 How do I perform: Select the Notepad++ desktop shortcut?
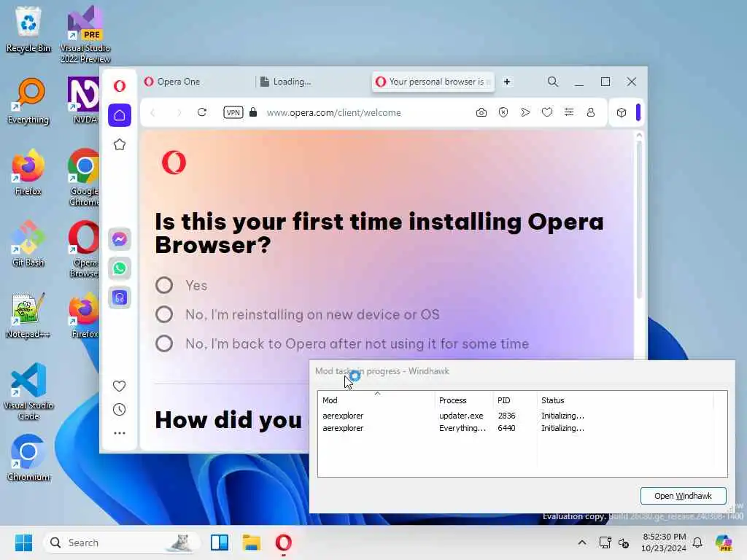(x=28, y=315)
